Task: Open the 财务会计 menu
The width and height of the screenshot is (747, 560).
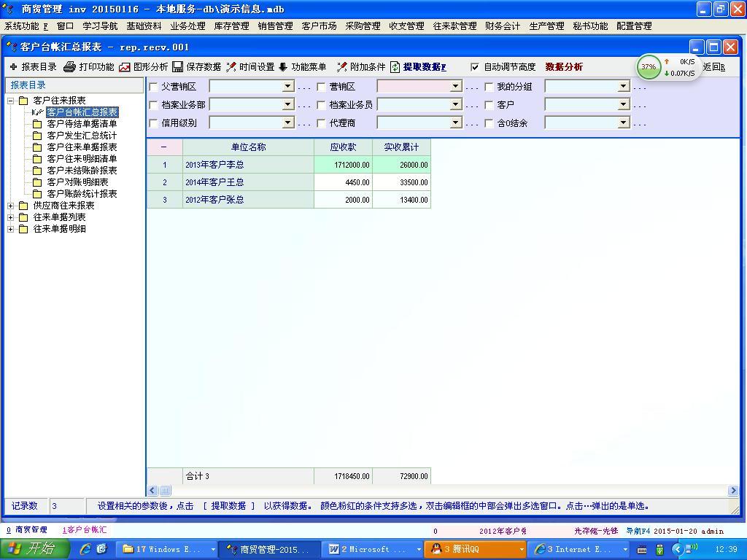Action: pyautogui.click(x=503, y=26)
